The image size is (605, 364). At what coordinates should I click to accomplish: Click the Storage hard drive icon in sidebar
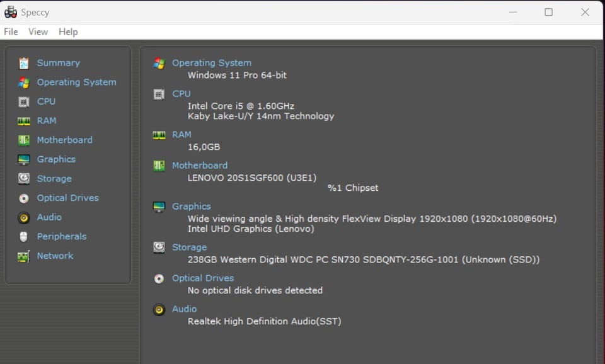coord(23,178)
